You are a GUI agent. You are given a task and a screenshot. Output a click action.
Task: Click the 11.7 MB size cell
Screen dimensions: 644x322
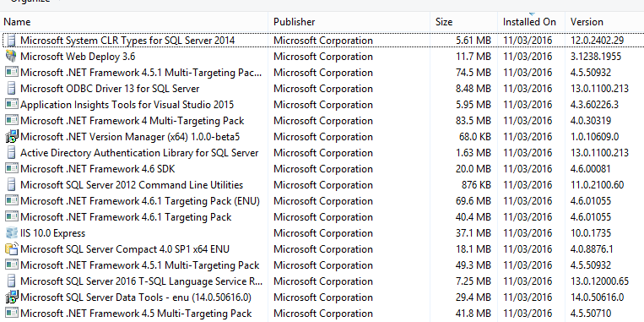pyautogui.click(x=474, y=57)
